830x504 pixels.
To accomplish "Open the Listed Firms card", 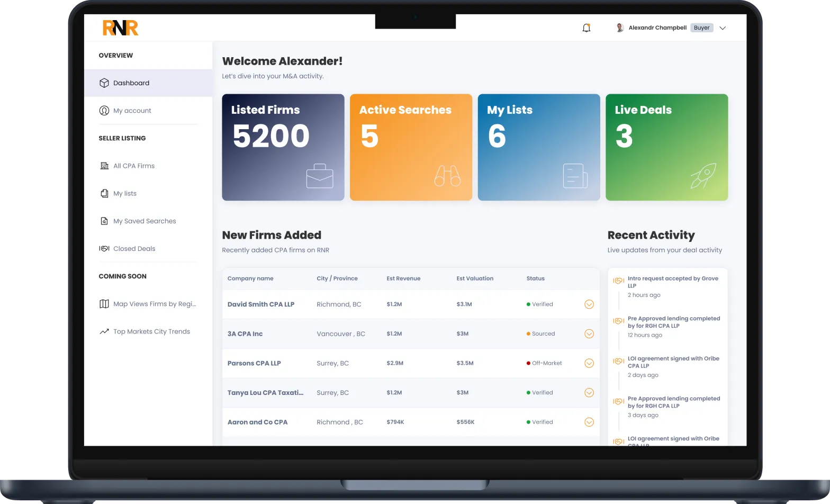I will tap(283, 147).
